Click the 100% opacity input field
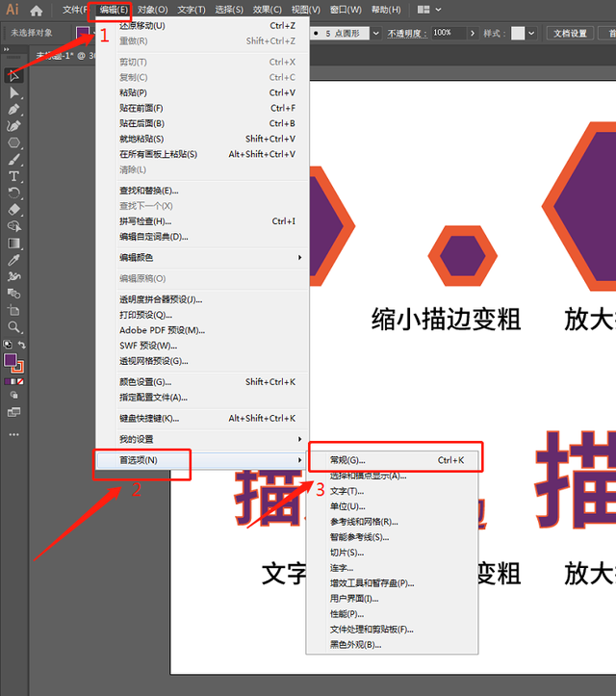 [x=449, y=34]
